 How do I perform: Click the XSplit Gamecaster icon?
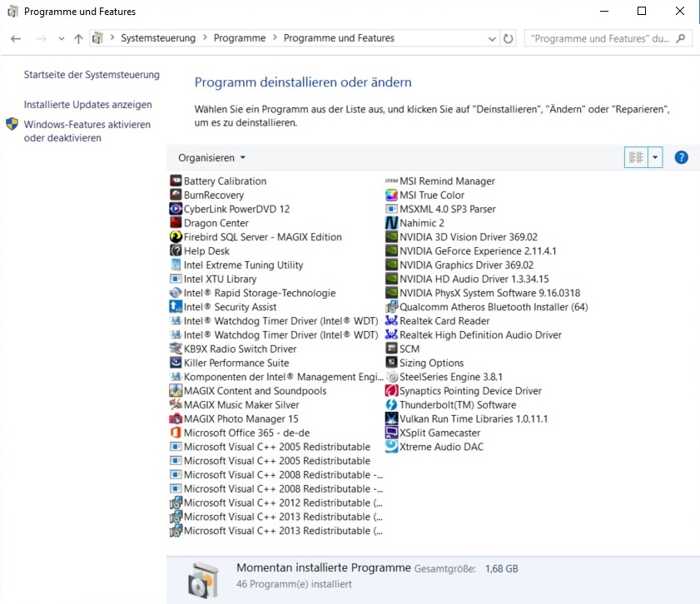coord(391,433)
